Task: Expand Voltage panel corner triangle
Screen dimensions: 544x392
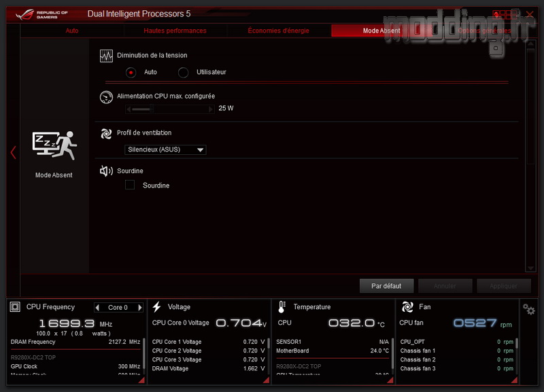Action: pos(266,380)
